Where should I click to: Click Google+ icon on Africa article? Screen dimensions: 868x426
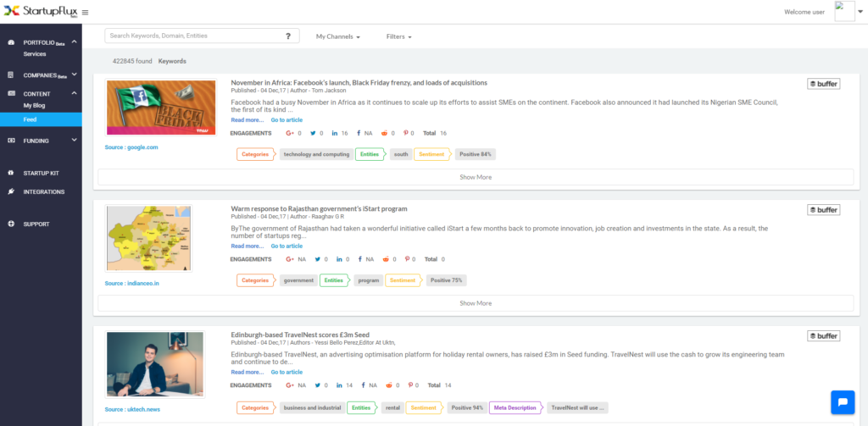pos(290,133)
